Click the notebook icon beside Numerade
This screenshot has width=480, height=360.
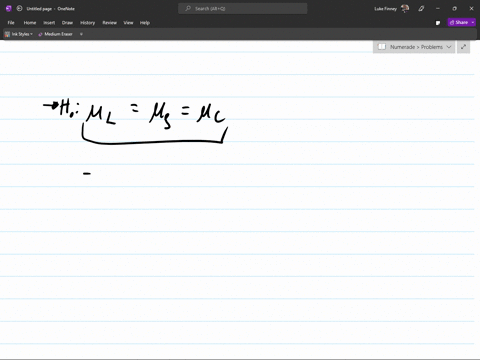[x=382, y=47]
